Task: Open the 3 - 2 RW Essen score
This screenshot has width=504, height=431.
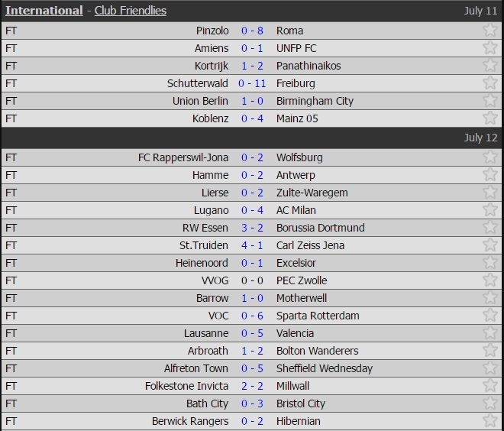Action: tap(252, 228)
